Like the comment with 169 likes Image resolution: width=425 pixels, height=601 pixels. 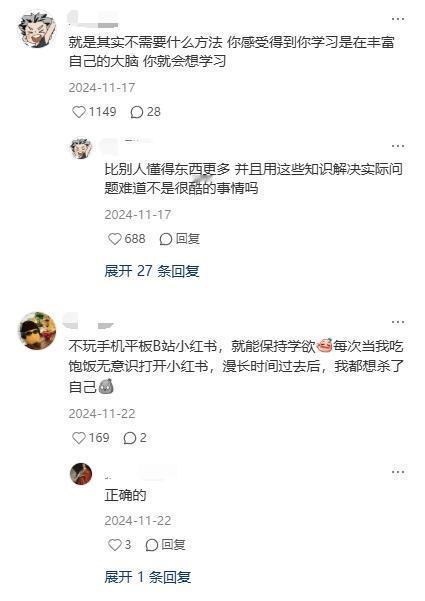point(79,438)
